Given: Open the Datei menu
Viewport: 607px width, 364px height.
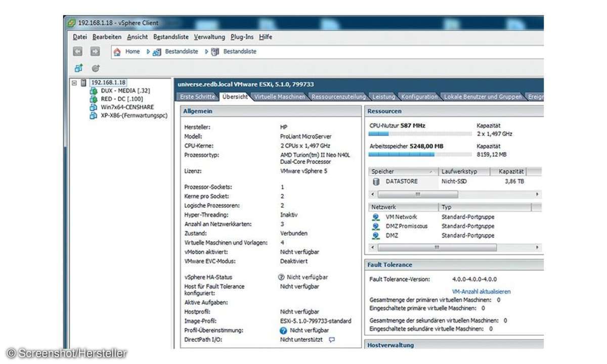Looking at the screenshot, I should click(x=80, y=37).
